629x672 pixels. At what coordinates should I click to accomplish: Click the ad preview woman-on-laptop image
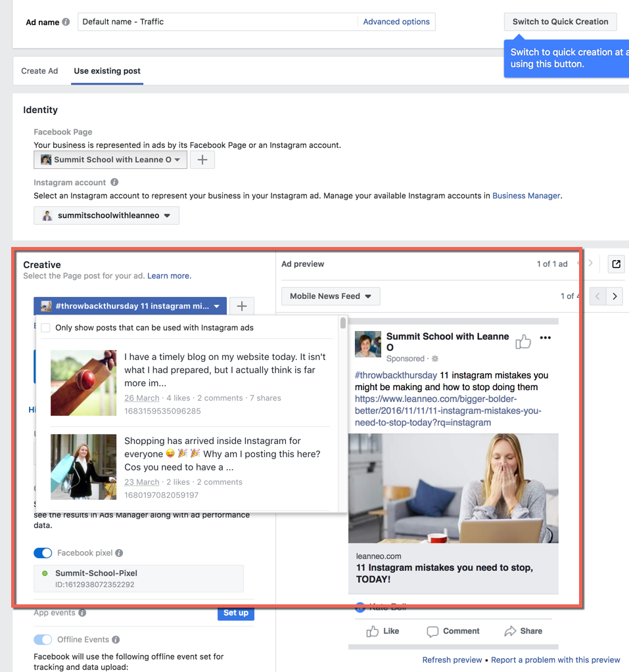(x=454, y=488)
